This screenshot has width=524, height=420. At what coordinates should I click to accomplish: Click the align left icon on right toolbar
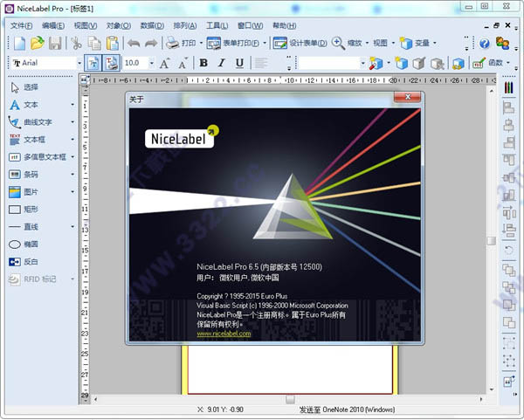pos(508,107)
